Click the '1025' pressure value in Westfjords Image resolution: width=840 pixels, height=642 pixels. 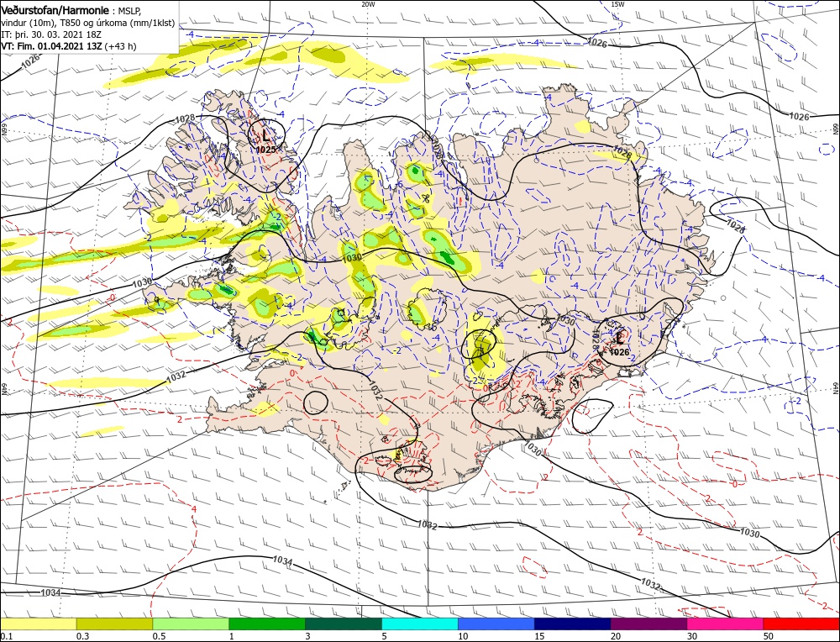[x=265, y=150]
